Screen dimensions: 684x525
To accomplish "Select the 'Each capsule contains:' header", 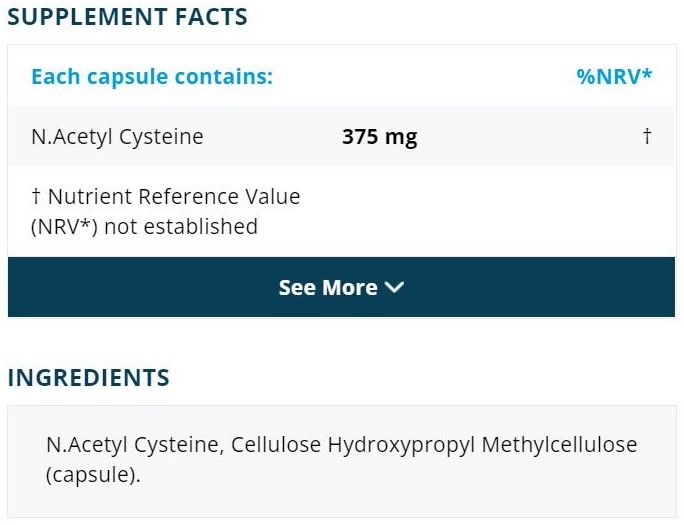I will (151, 77).
